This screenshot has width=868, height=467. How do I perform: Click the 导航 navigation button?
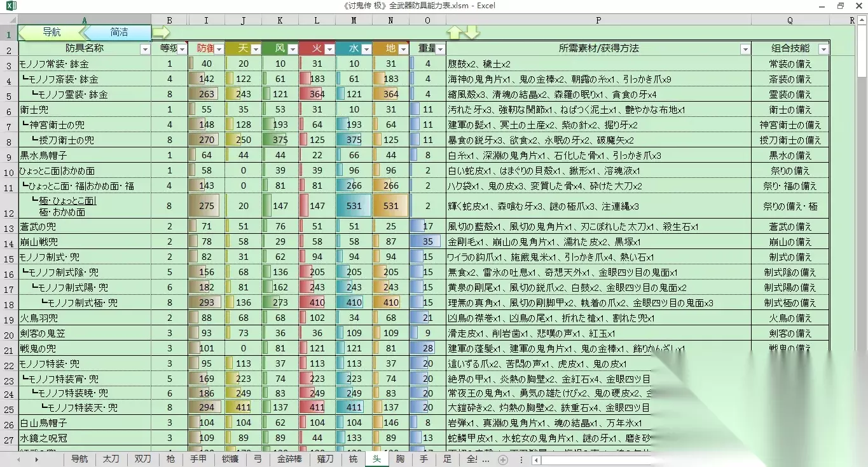[x=52, y=32]
